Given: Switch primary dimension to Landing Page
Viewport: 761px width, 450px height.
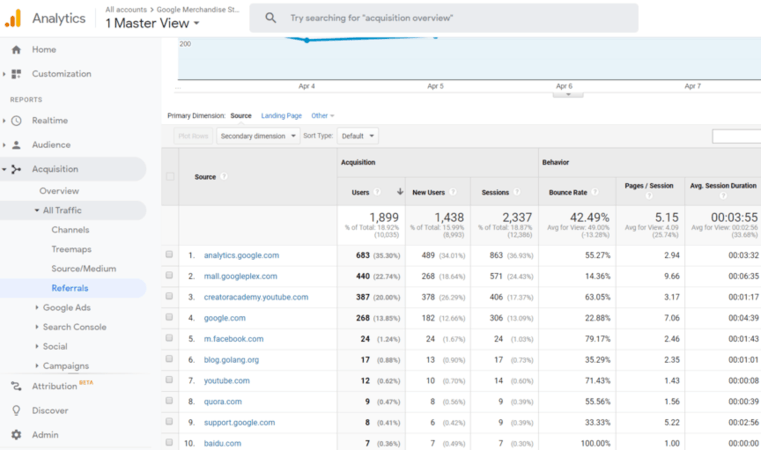Looking at the screenshot, I should click(281, 116).
